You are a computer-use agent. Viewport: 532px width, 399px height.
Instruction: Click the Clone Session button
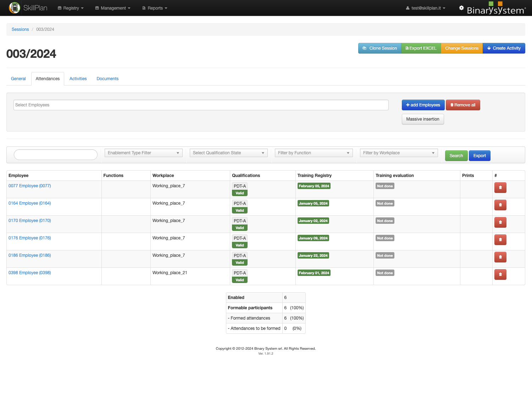(x=379, y=48)
